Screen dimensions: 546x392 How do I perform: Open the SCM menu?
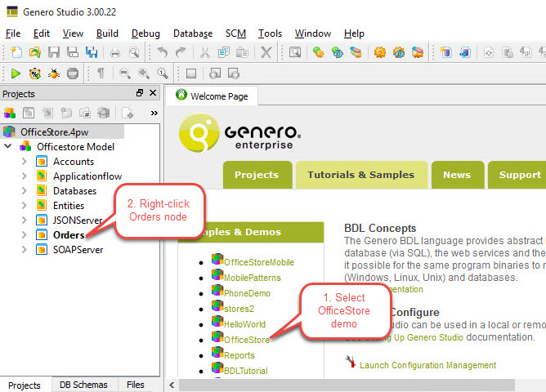[235, 33]
